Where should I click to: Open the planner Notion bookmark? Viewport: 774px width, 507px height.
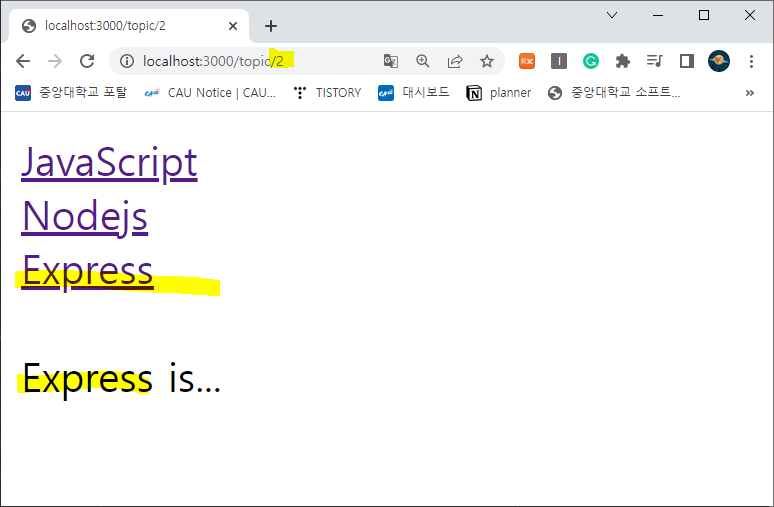coord(499,93)
